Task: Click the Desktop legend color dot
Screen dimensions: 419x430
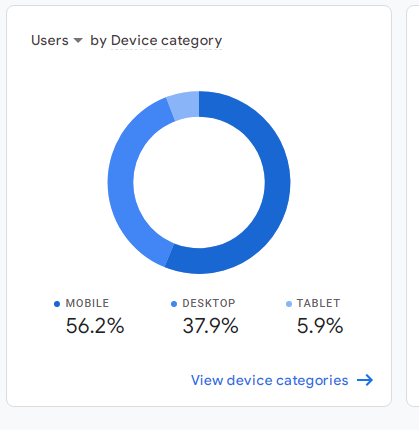Action: click(x=174, y=304)
